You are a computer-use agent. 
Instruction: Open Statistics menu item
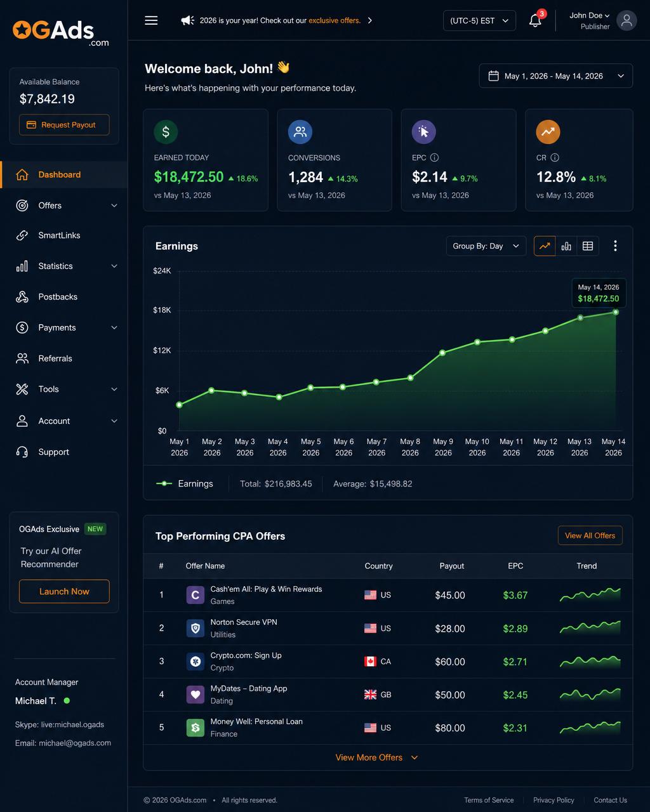click(x=63, y=266)
